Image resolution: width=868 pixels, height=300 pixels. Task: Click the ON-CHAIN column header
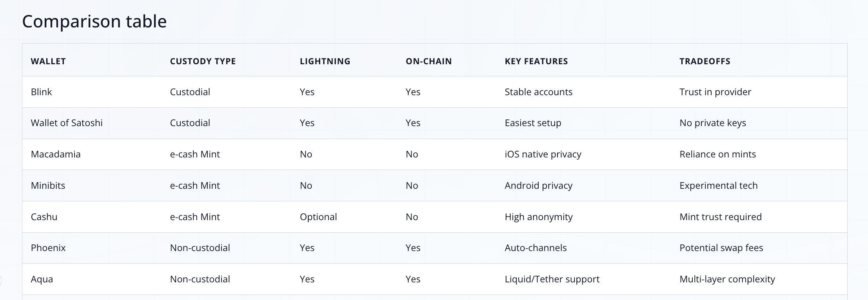pyautogui.click(x=429, y=61)
